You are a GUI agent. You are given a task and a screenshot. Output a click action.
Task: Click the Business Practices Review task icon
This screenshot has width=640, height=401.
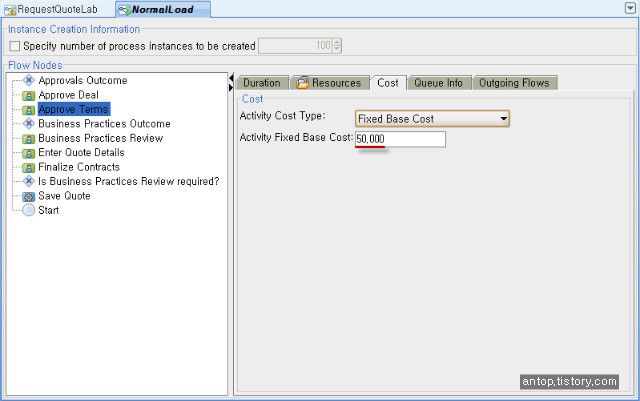click(x=29, y=139)
